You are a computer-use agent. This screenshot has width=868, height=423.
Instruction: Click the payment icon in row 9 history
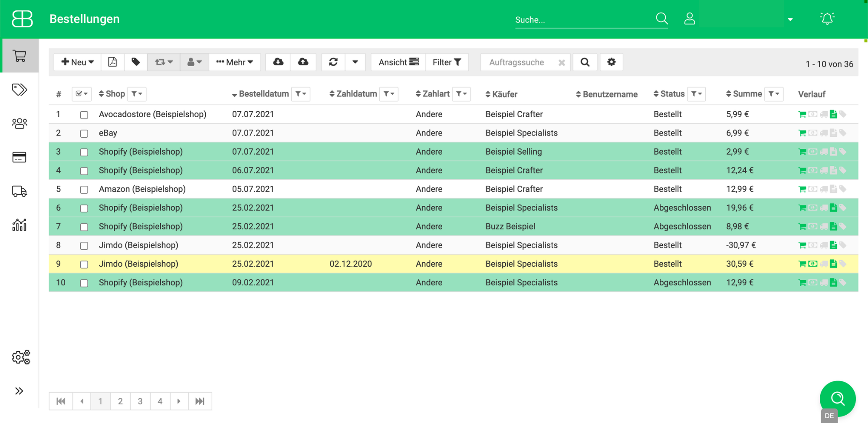pyautogui.click(x=813, y=264)
